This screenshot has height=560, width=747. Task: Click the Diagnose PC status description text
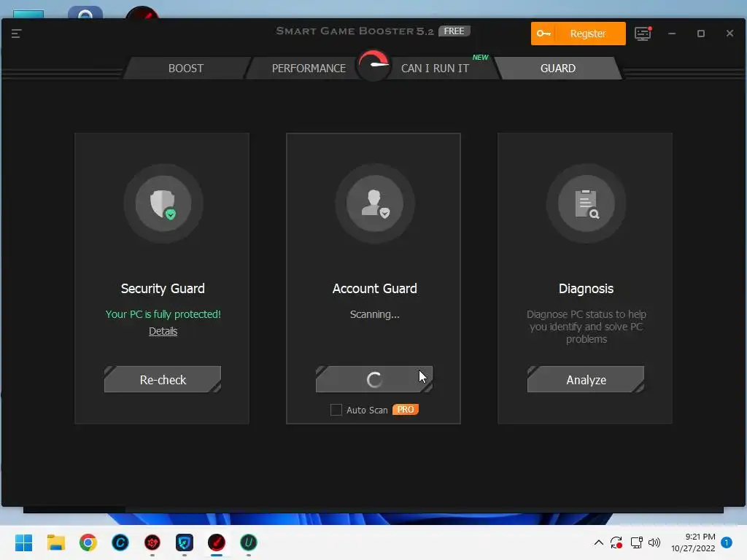[x=586, y=327]
